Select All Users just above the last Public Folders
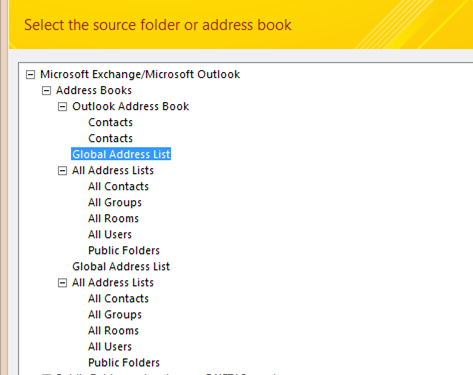Image resolution: width=473 pixels, height=375 pixels. tap(110, 347)
